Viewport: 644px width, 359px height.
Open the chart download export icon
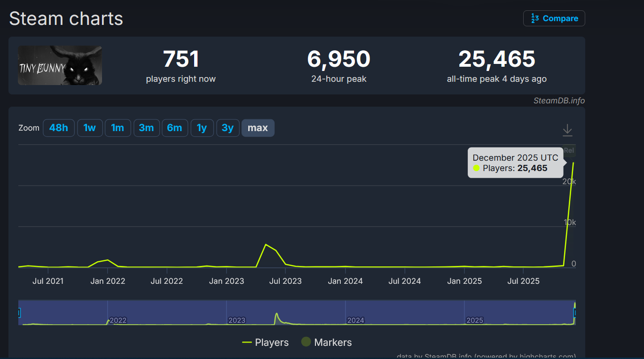point(567,130)
